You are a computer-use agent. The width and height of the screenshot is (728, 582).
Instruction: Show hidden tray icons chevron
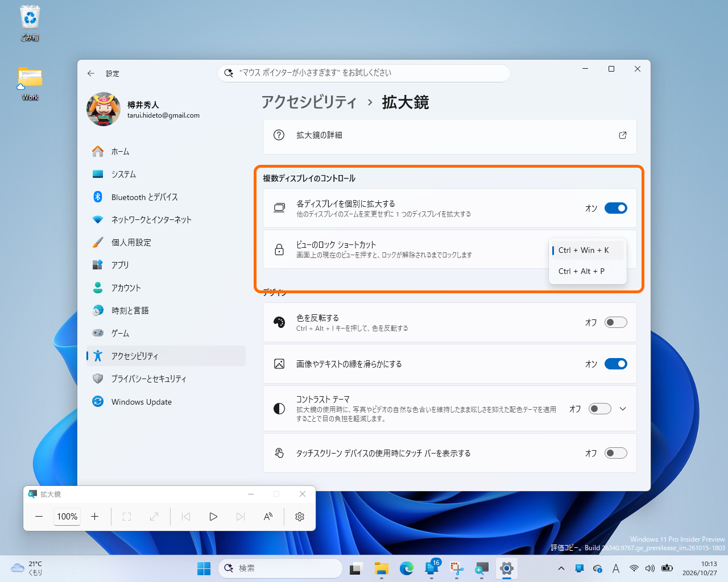click(x=561, y=568)
